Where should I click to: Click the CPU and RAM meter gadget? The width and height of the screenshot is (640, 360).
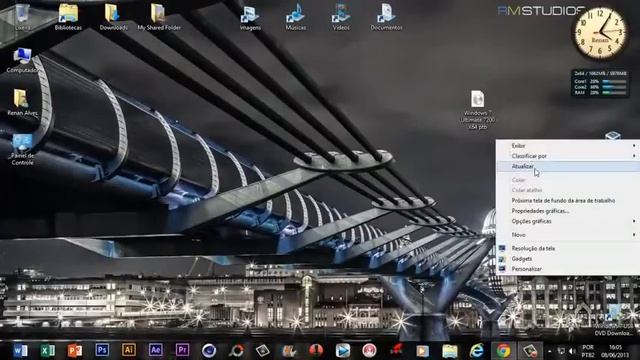pos(600,84)
